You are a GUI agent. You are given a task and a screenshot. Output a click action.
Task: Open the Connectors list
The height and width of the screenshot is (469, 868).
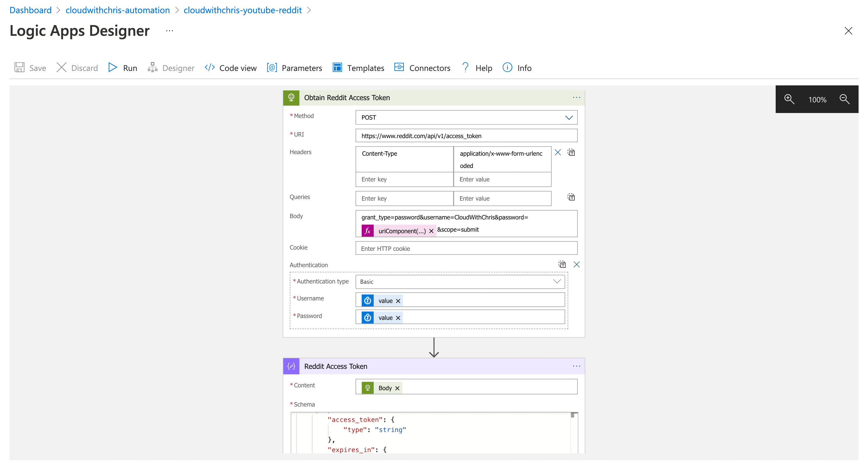[x=422, y=67]
